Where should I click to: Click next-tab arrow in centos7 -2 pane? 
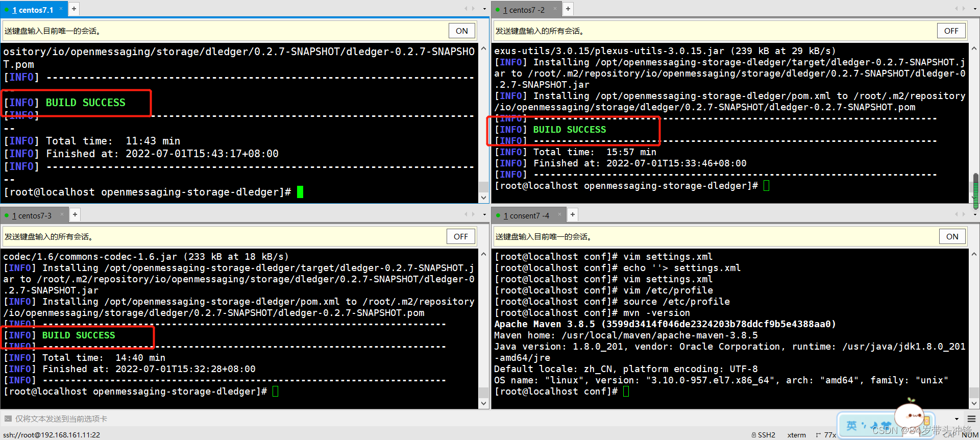[x=964, y=8]
